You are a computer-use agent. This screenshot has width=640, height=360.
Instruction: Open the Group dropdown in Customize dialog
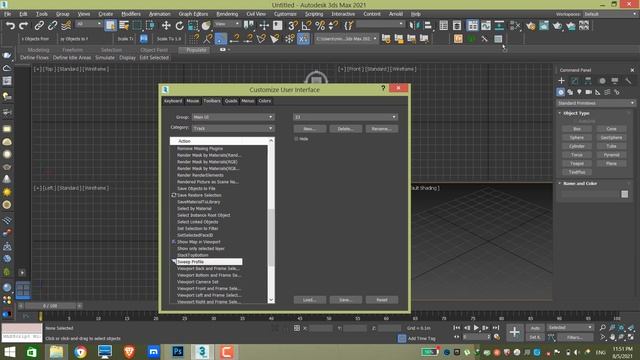coord(233,117)
